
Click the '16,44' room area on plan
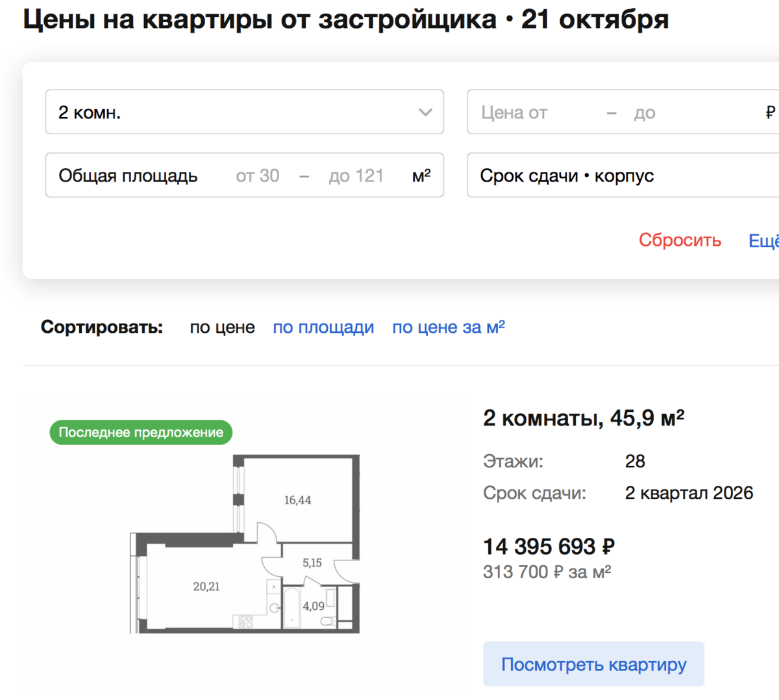(x=297, y=500)
